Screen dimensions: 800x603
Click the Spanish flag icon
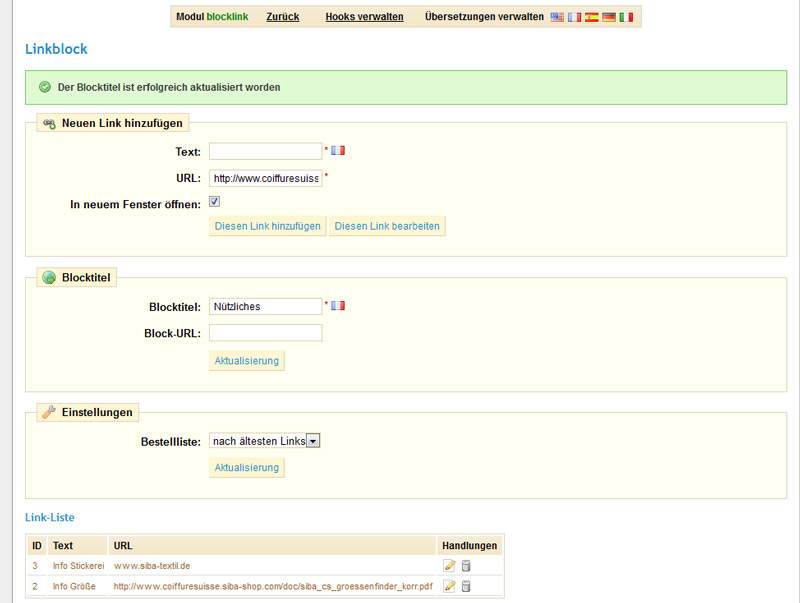point(591,17)
